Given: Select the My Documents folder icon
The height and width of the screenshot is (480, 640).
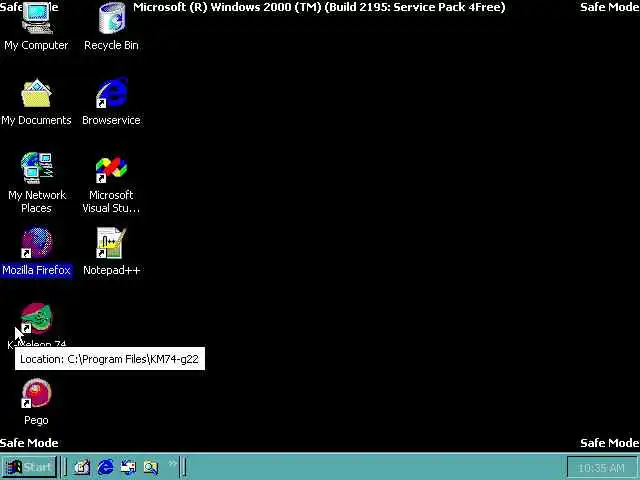Looking at the screenshot, I should point(37,93).
